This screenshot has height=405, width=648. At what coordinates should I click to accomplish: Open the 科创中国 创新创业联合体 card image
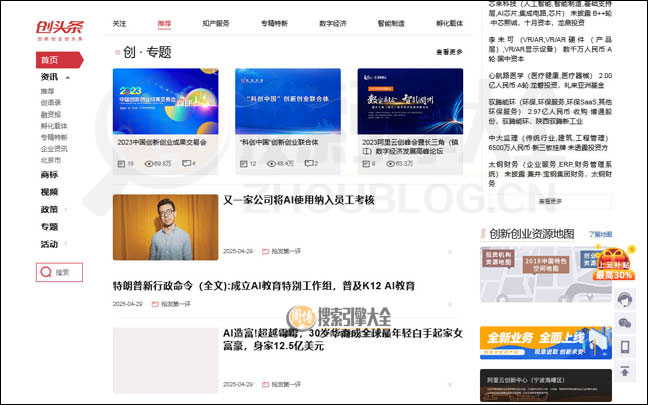pyautogui.click(x=288, y=101)
